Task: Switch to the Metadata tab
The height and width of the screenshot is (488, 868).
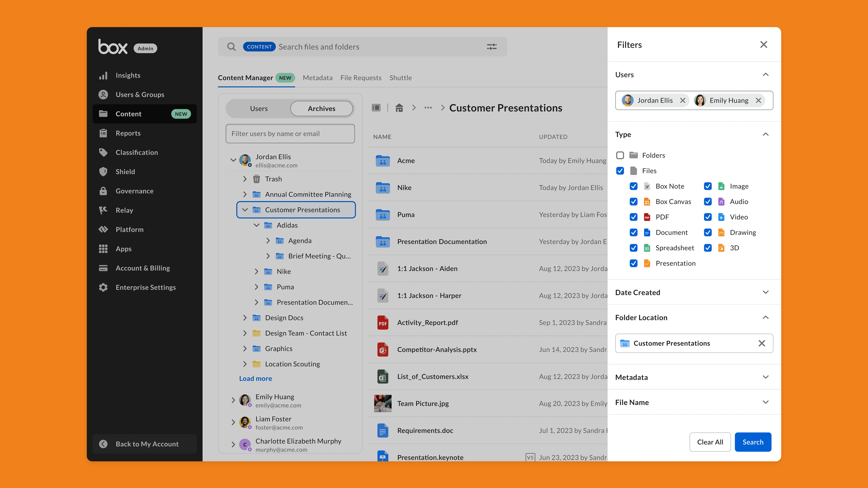Action: click(x=317, y=78)
